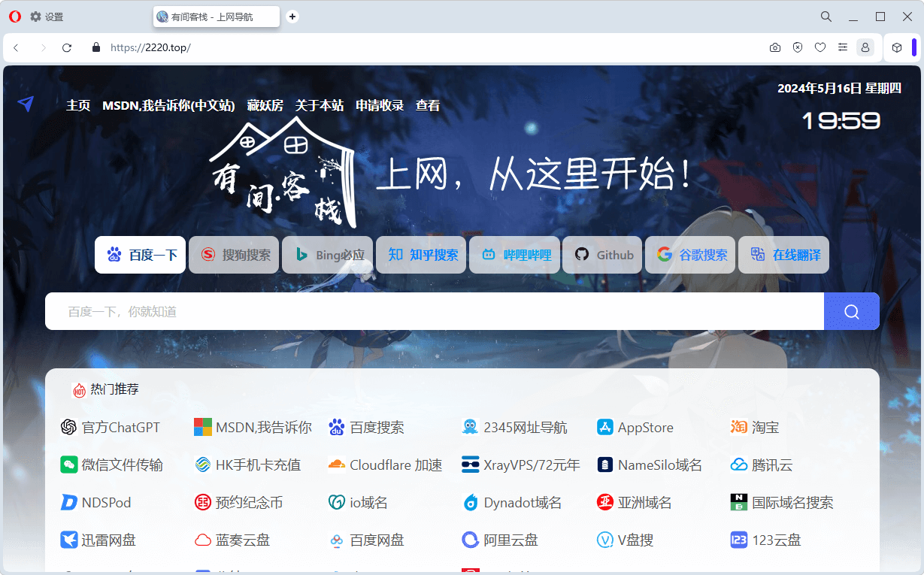
Task: Click the paper plane site logo icon
Action: (26, 104)
